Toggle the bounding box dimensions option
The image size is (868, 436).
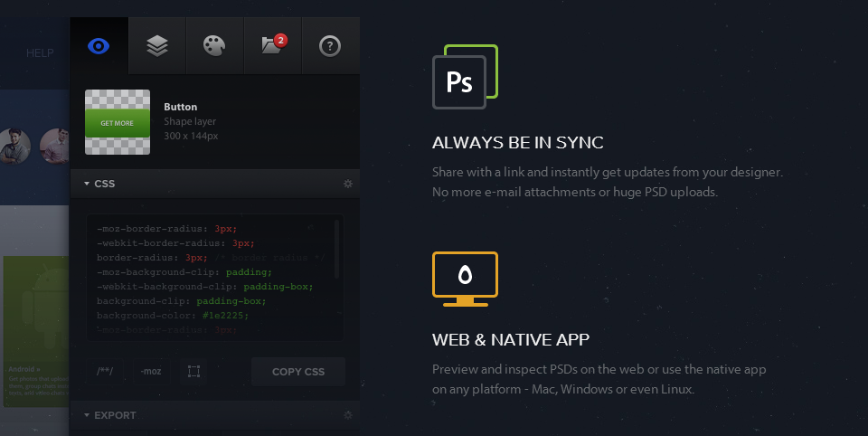pyautogui.click(x=193, y=372)
